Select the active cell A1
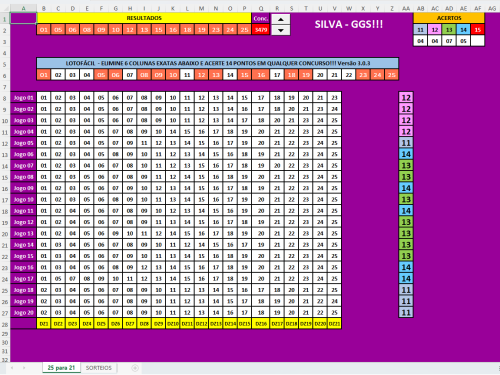Image resolution: width=500 pixels, height=375 pixels. 23,18
